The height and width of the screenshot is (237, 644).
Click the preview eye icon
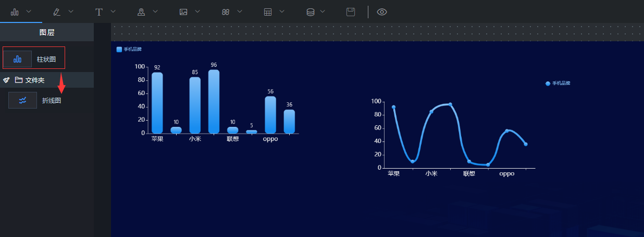coord(382,11)
